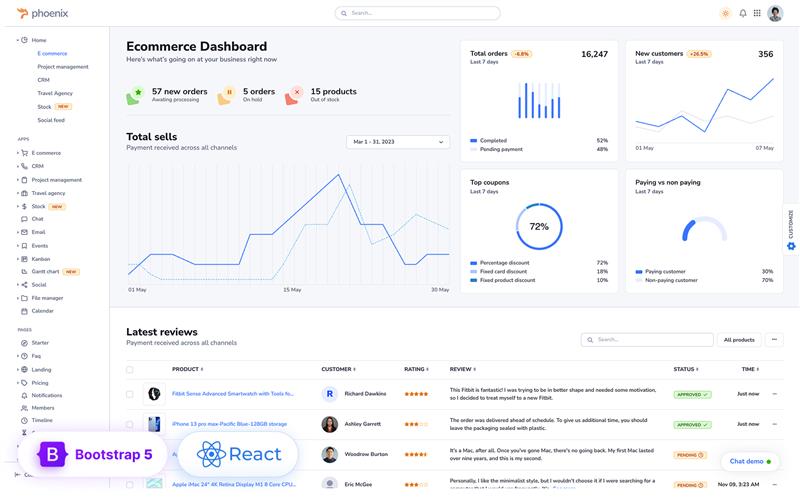The width and height of the screenshot is (800, 497).
Task: Click the Top coupons 72% progress ring
Action: click(539, 227)
